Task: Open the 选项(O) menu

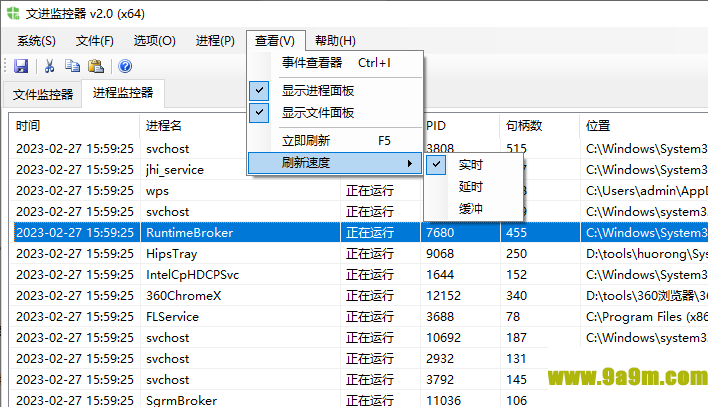Action: tap(154, 41)
